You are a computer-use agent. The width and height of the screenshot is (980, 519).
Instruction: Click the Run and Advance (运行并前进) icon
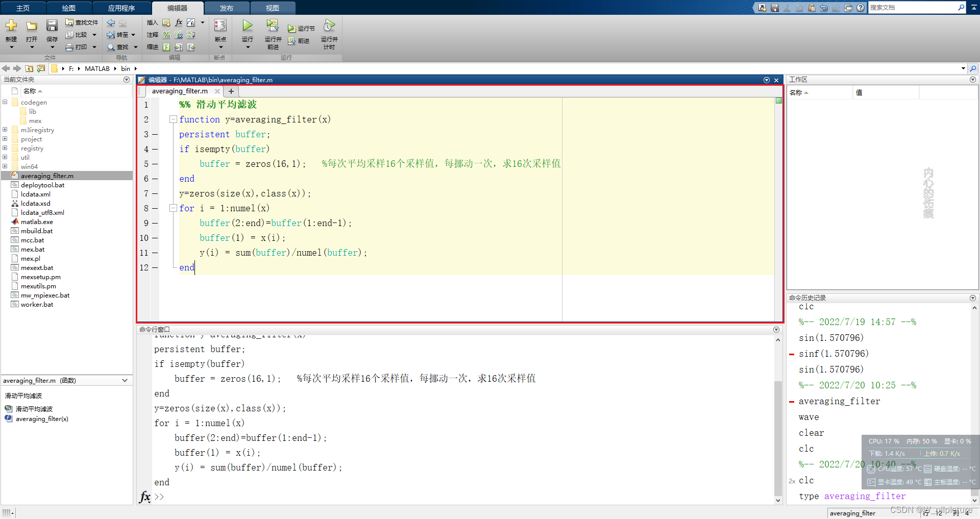tap(273, 26)
